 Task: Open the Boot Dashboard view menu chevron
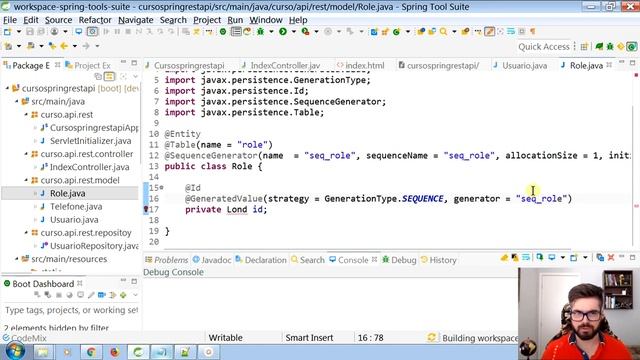(x=135, y=295)
